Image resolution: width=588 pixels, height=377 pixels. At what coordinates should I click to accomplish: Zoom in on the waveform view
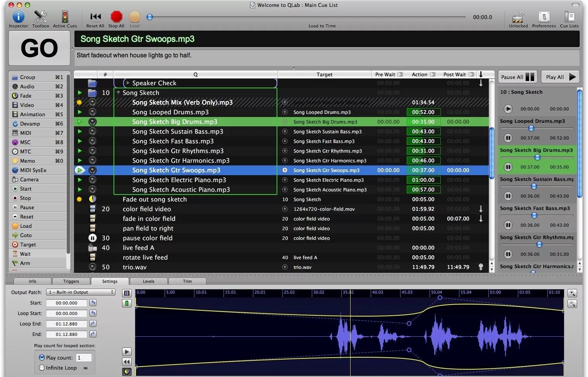pyautogui.click(x=572, y=293)
